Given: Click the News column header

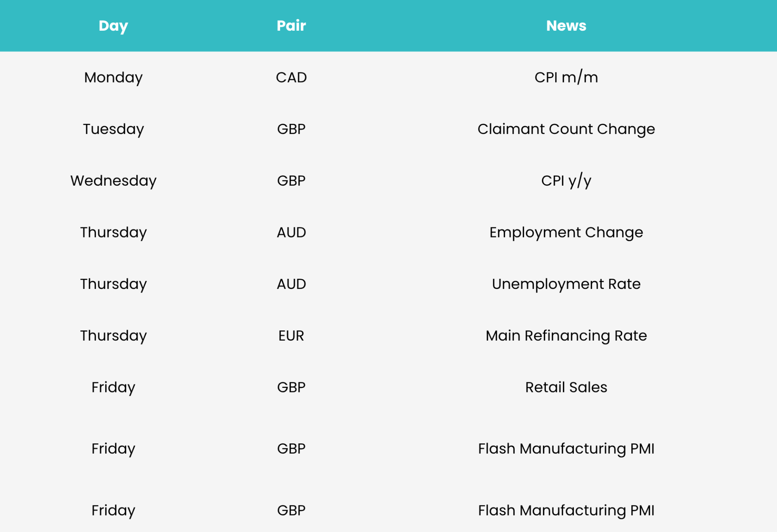Looking at the screenshot, I should 566,25.
